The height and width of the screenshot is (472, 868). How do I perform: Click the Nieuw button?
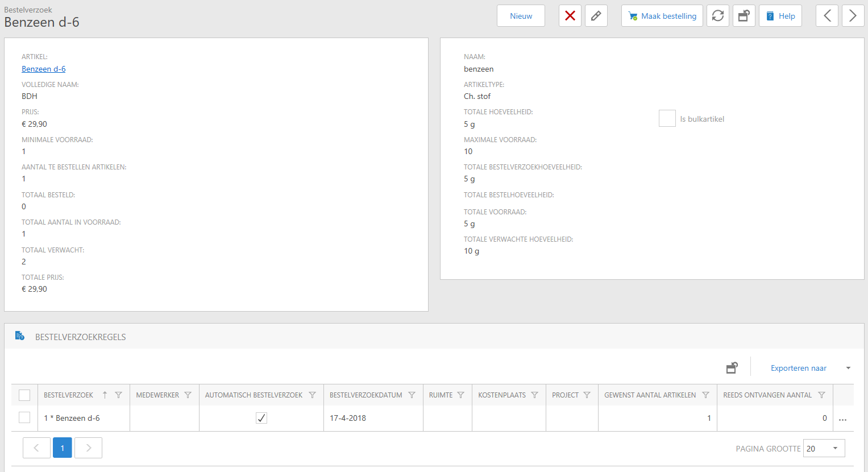[521, 16]
